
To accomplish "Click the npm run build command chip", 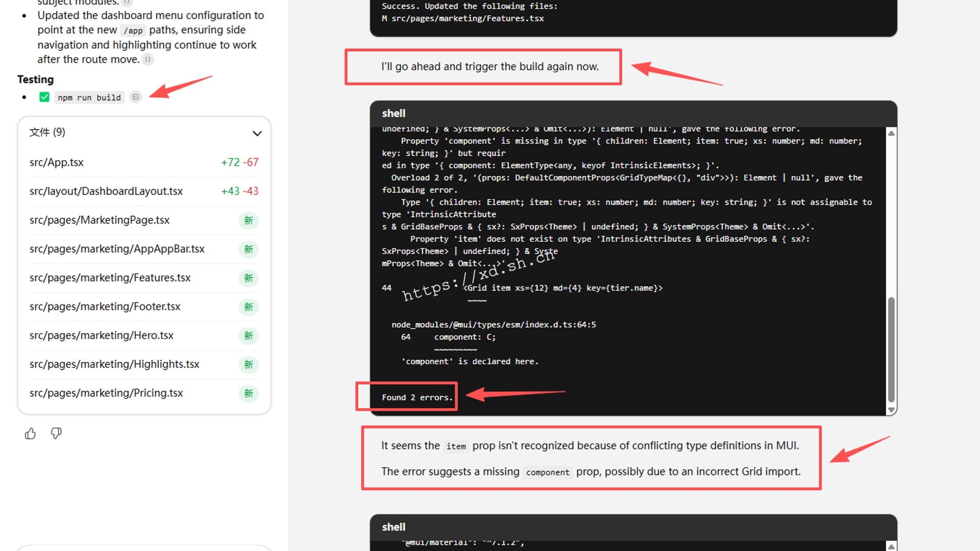I will coord(89,97).
